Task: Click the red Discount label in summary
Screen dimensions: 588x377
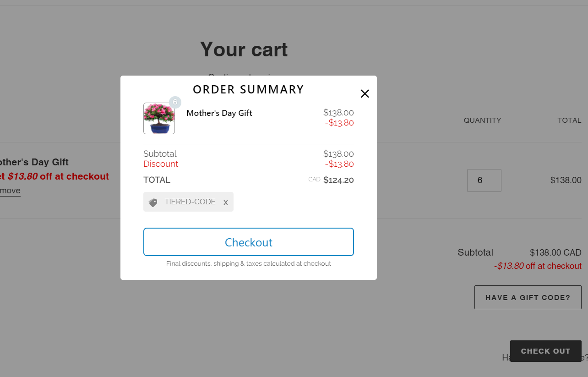Action: click(x=161, y=164)
